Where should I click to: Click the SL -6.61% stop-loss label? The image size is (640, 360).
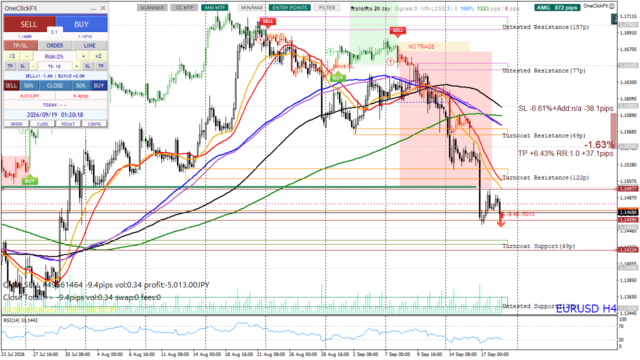pos(566,109)
